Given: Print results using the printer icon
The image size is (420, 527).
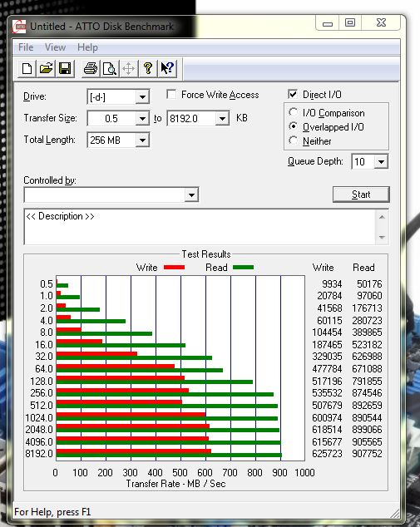Looking at the screenshot, I should [x=91, y=68].
